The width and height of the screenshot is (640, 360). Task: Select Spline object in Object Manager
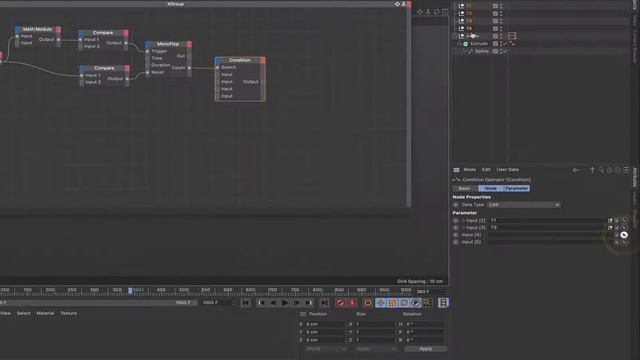(482, 51)
